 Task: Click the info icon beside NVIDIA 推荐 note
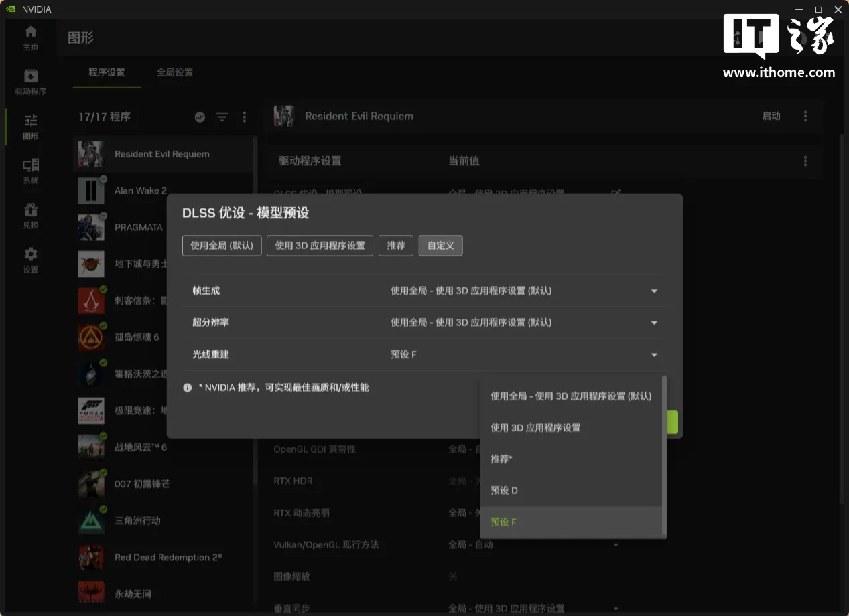point(188,388)
